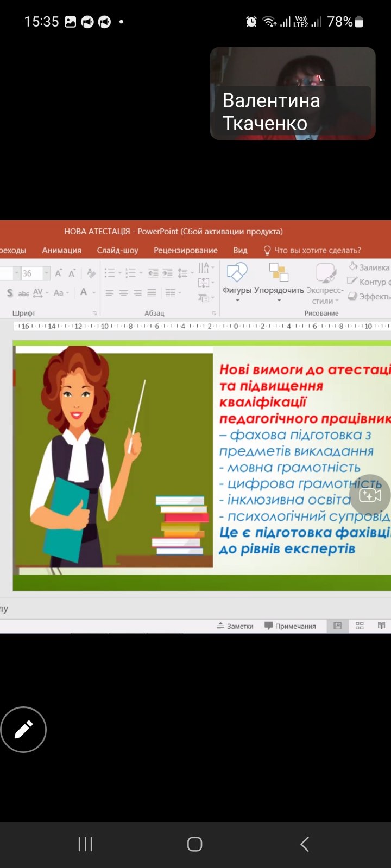Click the Примечания comments button
Image resolution: width=391 pixels, height=868 pixels.
290,626
